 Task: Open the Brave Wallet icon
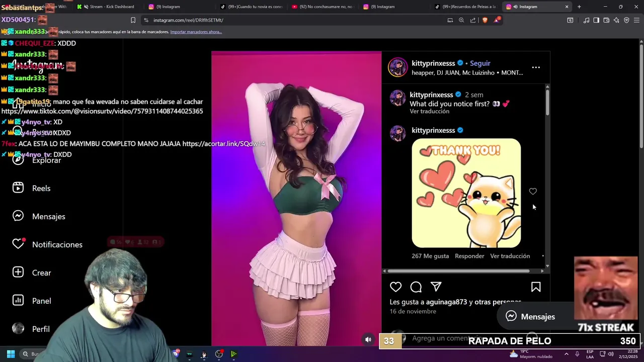pyautogui.click(x=606, y=20)
